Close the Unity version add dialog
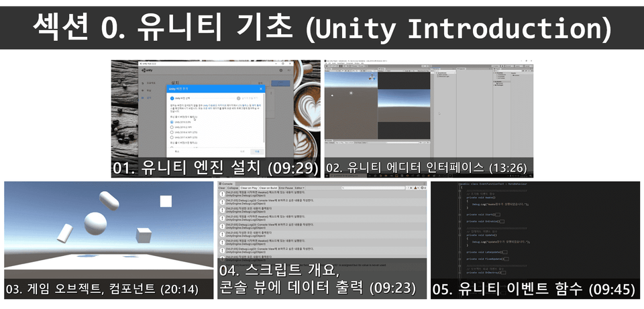This screenshot has width=644, height=309. click(x=261, y=88)
